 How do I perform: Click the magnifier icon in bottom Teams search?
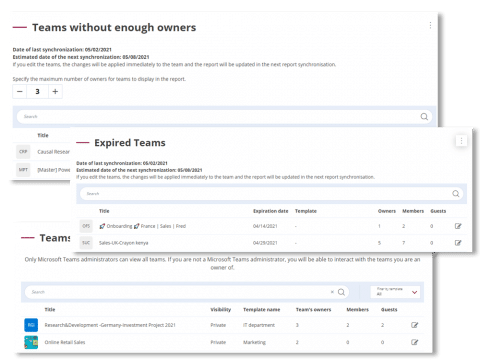point(341,292)
